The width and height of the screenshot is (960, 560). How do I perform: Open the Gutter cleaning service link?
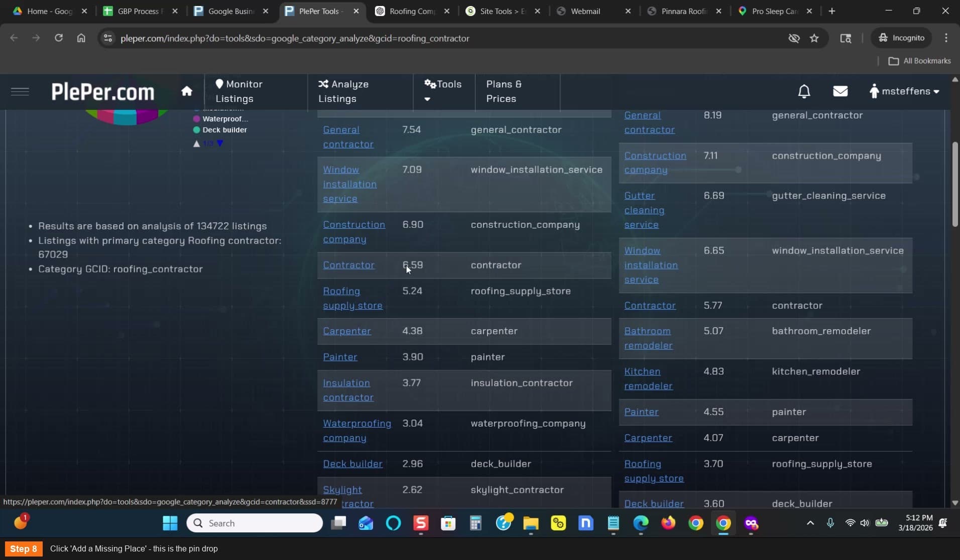[644, 210]
